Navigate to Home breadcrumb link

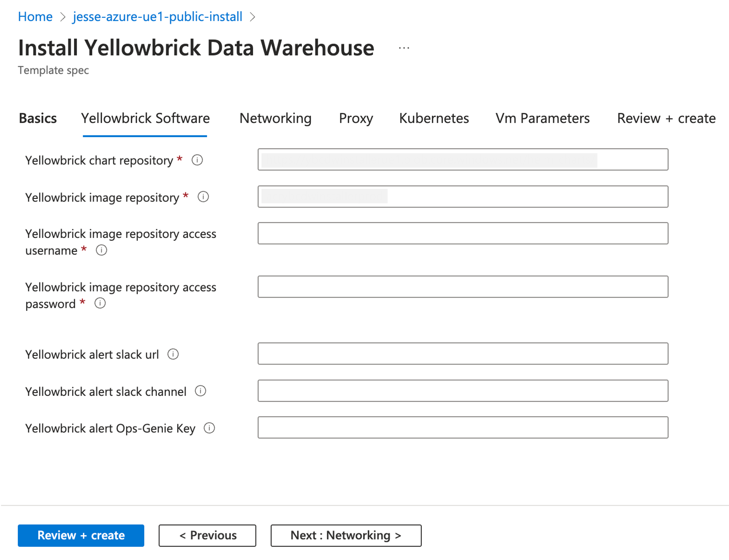[35, 17]
